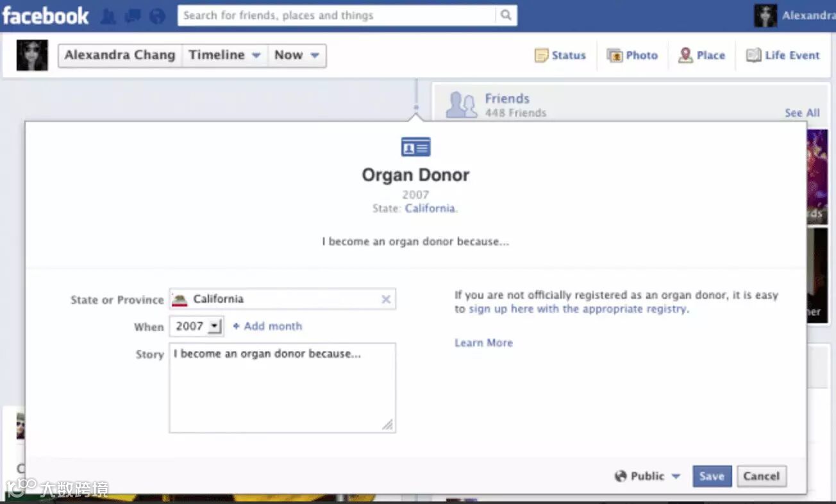Screen dimensions: 836x504
Task: Select the Photo composer tab
Action: click(x=633, y=55)
